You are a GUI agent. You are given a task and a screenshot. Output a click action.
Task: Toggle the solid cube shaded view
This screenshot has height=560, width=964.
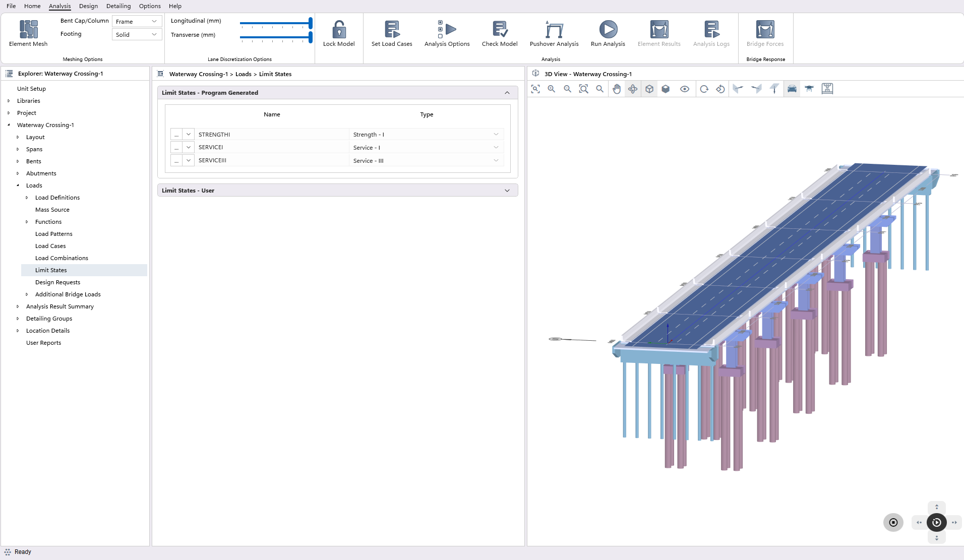tap(666, 89)
